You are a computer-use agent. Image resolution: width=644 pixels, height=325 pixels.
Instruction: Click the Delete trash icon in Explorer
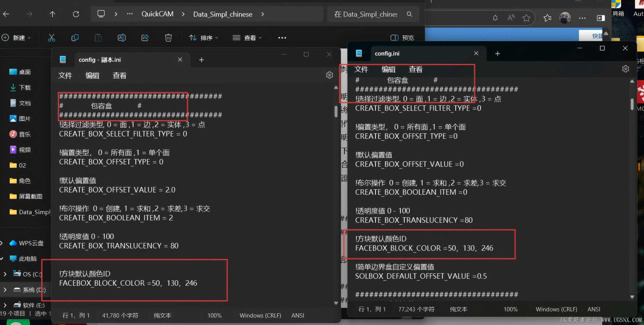pos(168,38)
